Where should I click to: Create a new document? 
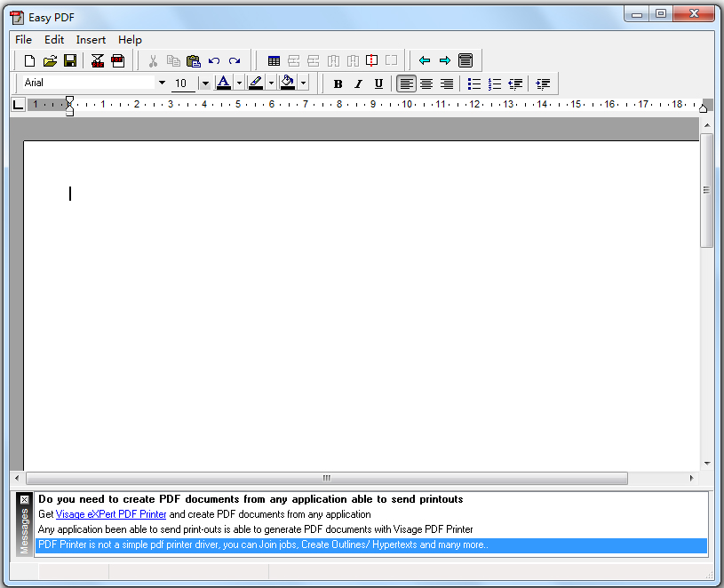coord(29,60)
